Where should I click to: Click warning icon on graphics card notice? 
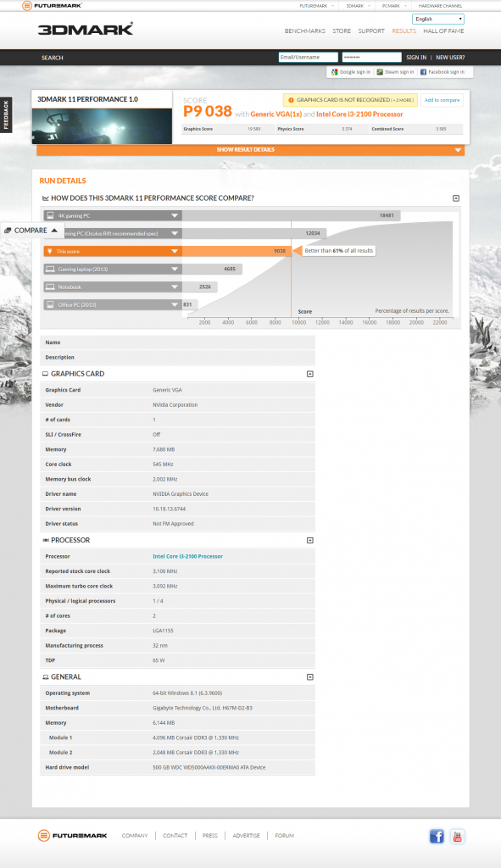[x=291, y=100]
